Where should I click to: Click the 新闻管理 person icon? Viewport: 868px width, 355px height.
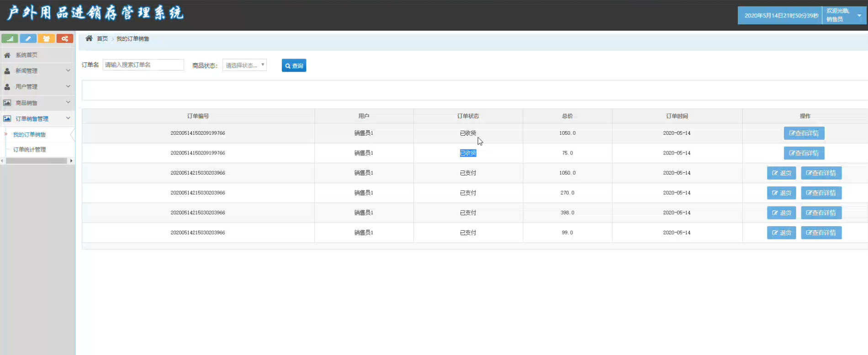[7, 71]
